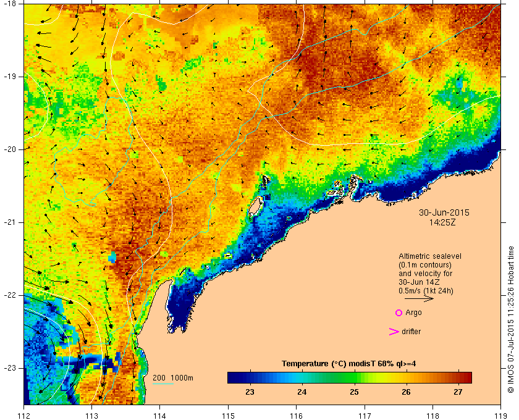
Task: Click longitude axis label 112
Action: pyautogui.click(x=24, y=415)
